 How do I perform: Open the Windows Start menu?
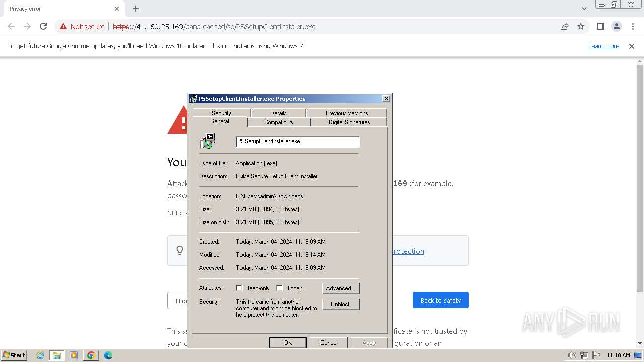pyautogui.click(x=14, y=355)
